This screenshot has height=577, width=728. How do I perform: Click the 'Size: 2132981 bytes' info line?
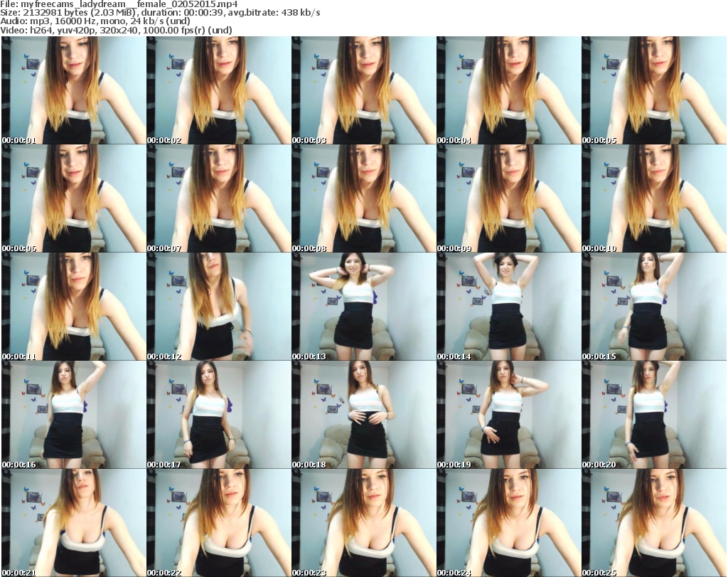pyautogui.click(x=160, y=13)
